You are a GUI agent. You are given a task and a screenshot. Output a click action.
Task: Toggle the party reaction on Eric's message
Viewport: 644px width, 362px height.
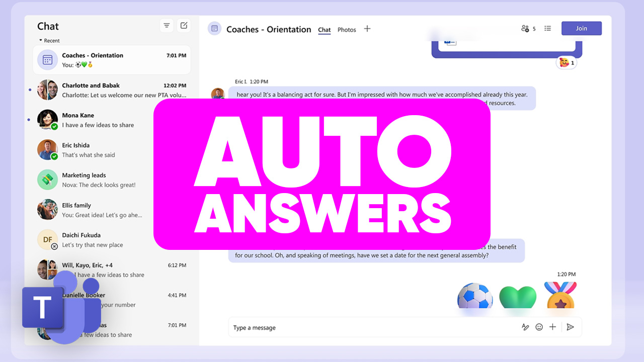pyautogui.click(x=566, y=62)
